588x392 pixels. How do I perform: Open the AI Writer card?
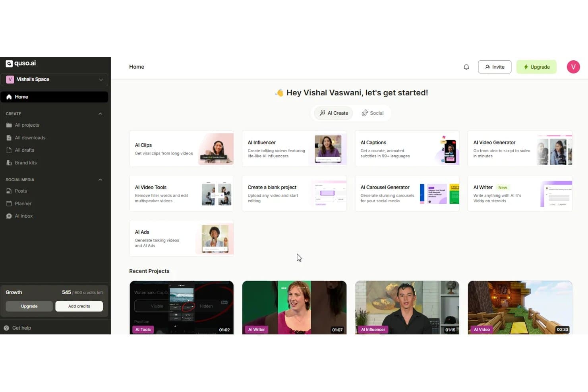pos(520,194)
